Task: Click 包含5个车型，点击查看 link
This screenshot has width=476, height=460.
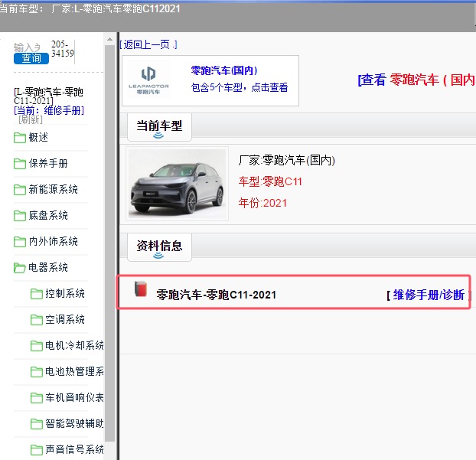Action: click(240, 88)
